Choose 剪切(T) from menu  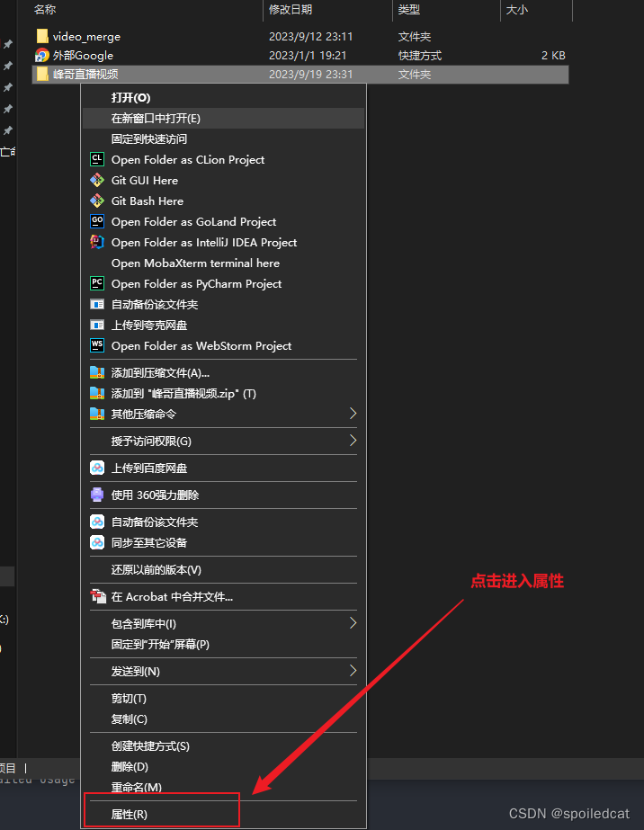[x=223, y=698]
